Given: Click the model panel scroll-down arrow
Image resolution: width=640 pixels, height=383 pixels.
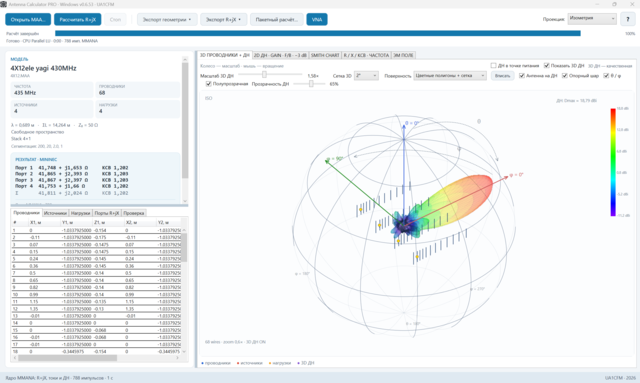Looking at the screenshot, I should (185, 201).
